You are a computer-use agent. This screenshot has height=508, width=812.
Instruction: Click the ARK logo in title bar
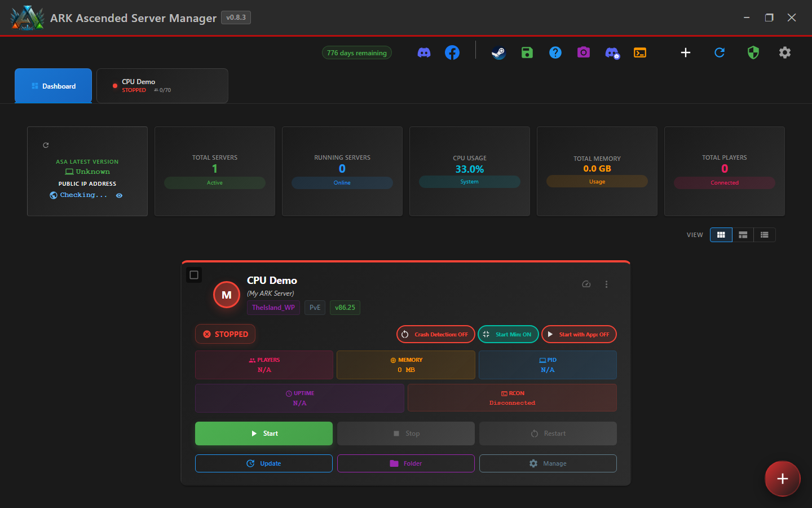(x=27, y=17)
